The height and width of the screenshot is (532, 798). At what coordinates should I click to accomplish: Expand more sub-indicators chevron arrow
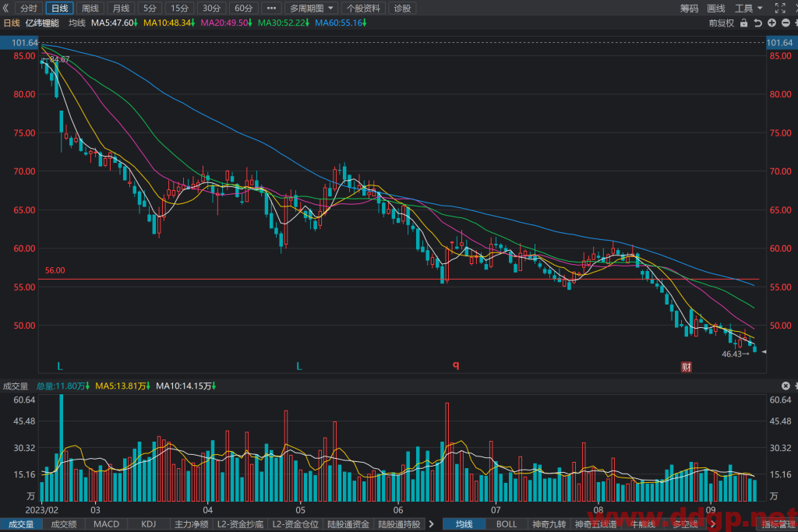432,524
